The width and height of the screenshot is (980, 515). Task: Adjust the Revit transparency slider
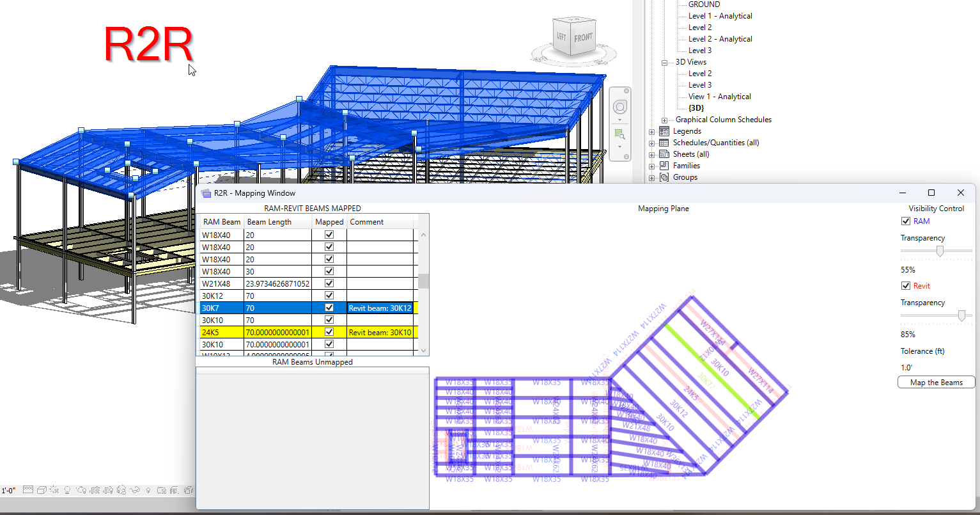tap(961, 315)
